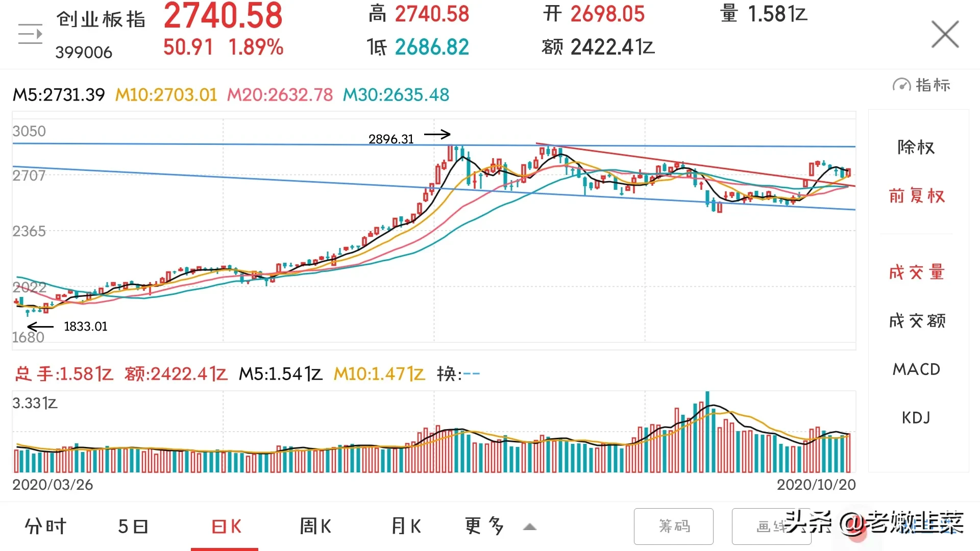Viewport: 980px width, 551px height.
Task: Select 除权 adjustment option
Action: pyautogui.click(x=916, y=147)
